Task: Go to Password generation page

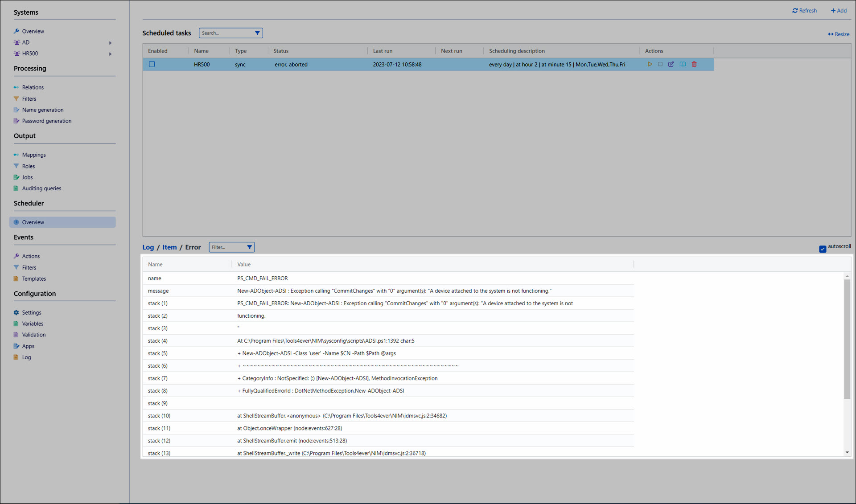Action: [x=46, y=121]
